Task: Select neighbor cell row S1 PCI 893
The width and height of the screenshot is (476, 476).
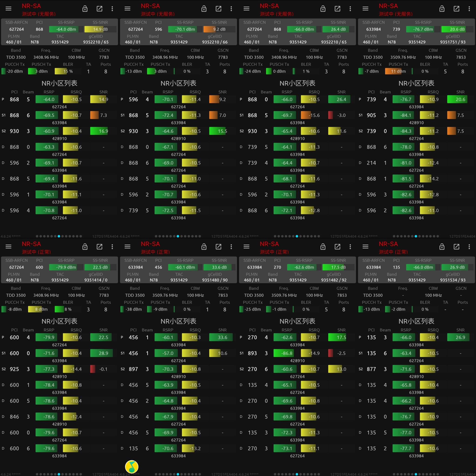Action: click(297, 356)
